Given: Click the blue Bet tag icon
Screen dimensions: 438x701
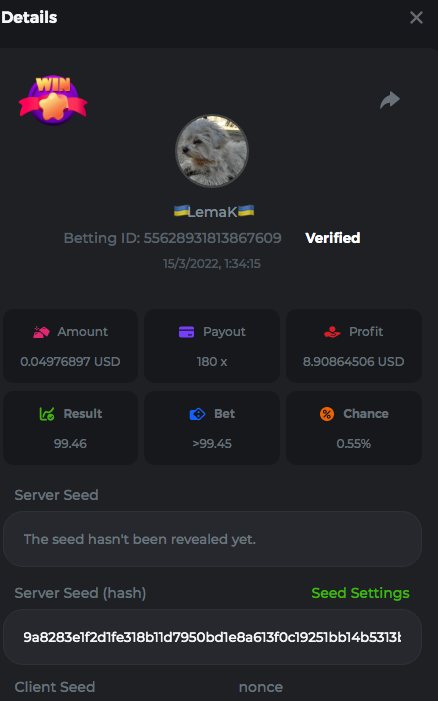Looking at the screenshot, I should (x=197, y=414).
